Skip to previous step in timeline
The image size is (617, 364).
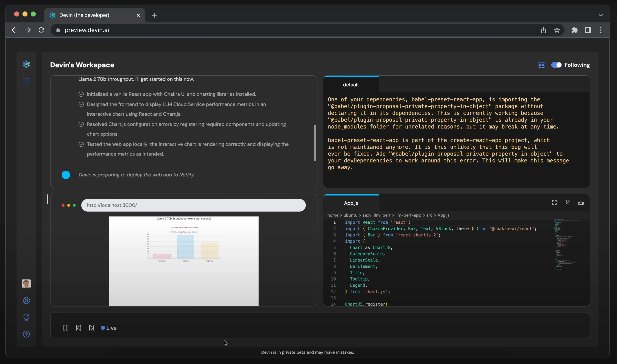tap(78, 328)
